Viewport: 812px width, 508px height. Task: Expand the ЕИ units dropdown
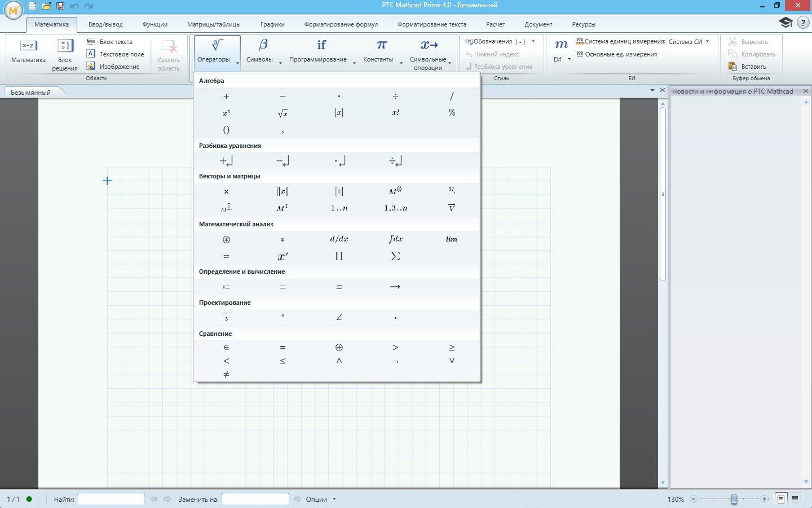pyautogui.click(x=561, y=51)
